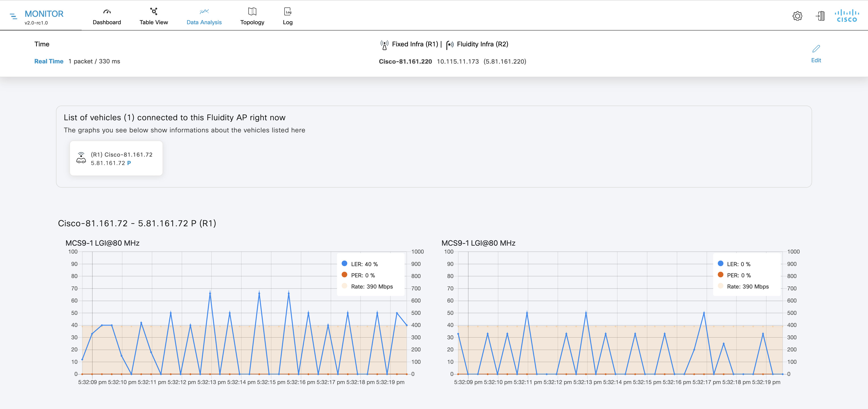Click the Cisco logo

click(x=847, y=16)
